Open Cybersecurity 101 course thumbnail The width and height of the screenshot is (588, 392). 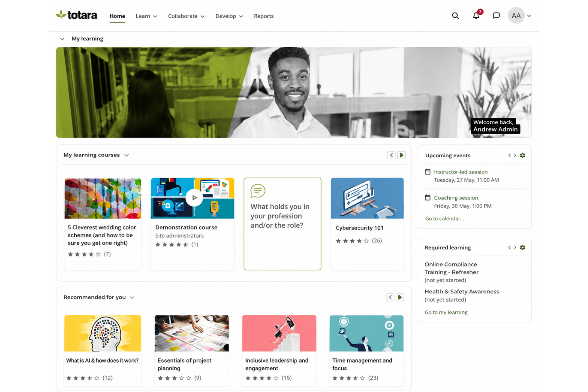(x=367, y=198)
